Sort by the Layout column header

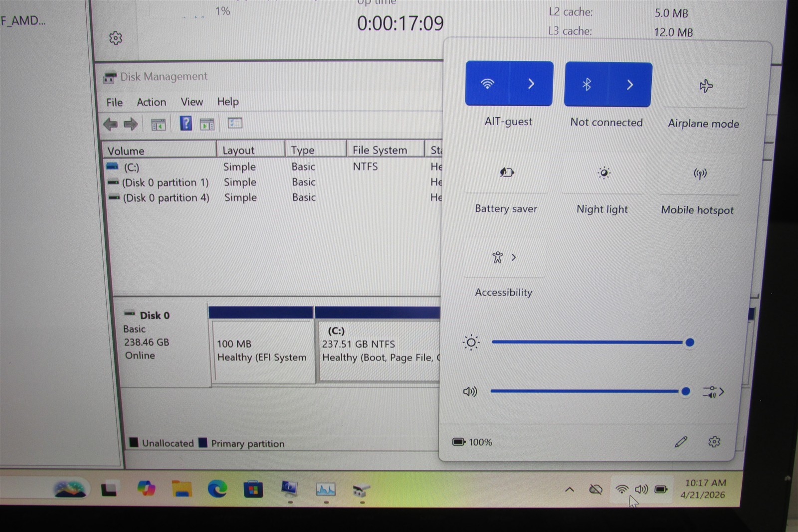[251, 150]
